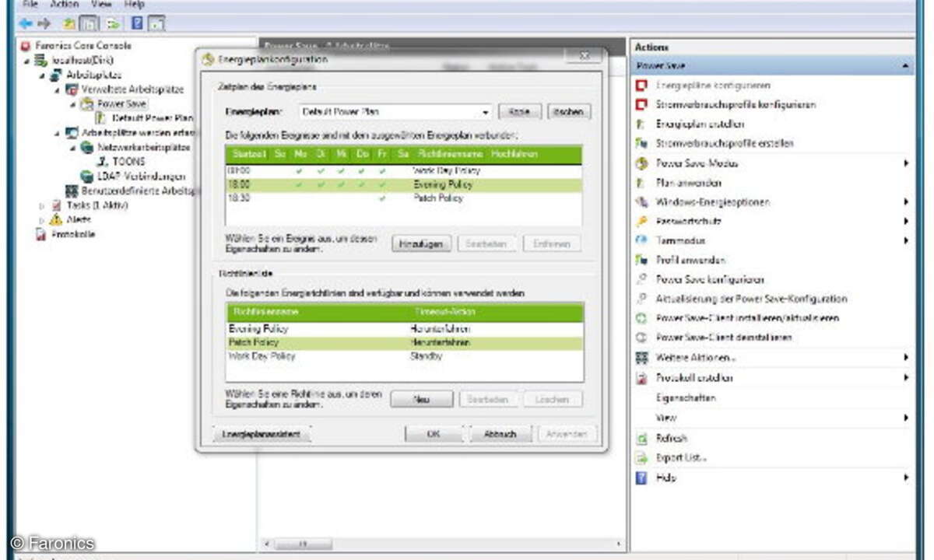The height and width of the screenshot is (560, 934).
Task: Confirm the dialog with OK
Action: click(435, 434)
